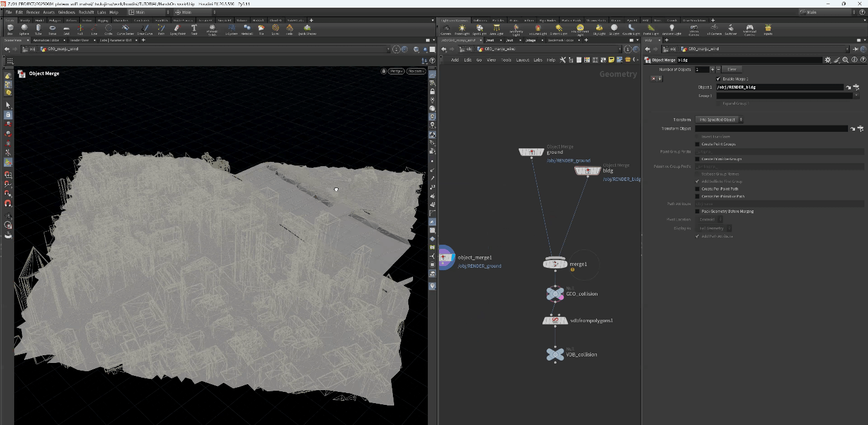This screenshot has width=868, height=425.
Task: Enable Create Point Groups checkbox
Action: 697,144
